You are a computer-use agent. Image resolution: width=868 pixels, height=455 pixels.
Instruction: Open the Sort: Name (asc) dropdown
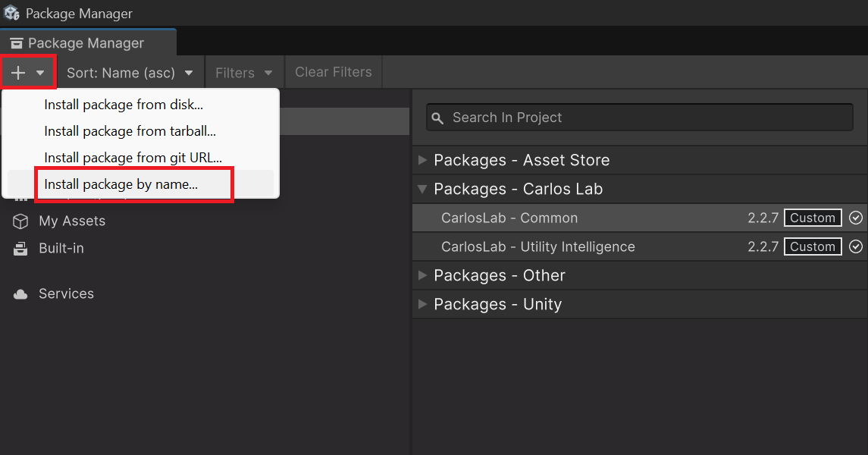pyautogui.click(x=130, y=73)
